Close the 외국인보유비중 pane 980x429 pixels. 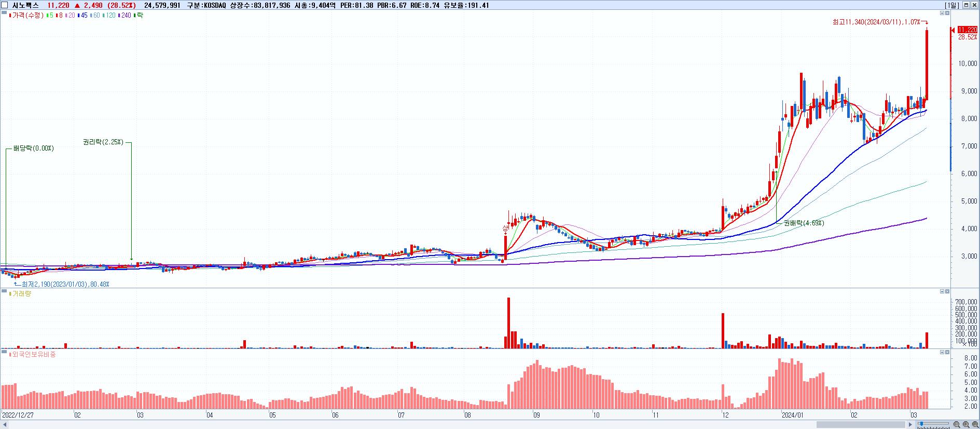[948, 353]
